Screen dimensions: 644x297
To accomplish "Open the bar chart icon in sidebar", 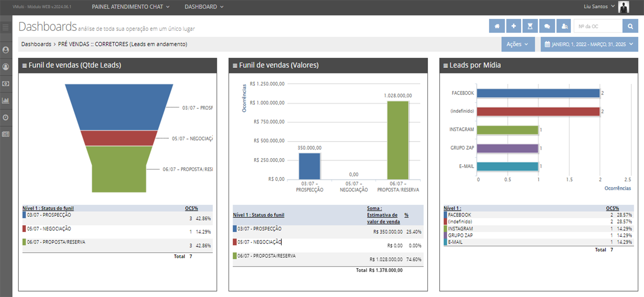I will (x=6, y=100).
